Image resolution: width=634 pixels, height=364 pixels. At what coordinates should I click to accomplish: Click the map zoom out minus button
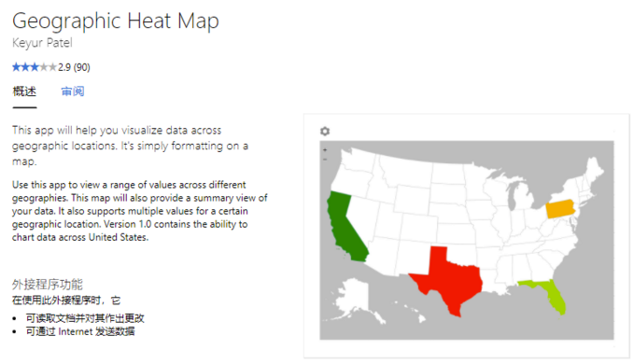(x=325, y=160)
